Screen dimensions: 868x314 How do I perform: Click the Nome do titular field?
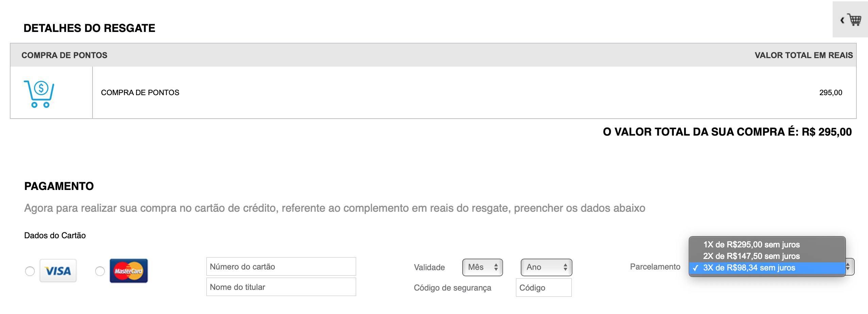tap(281, 287)
